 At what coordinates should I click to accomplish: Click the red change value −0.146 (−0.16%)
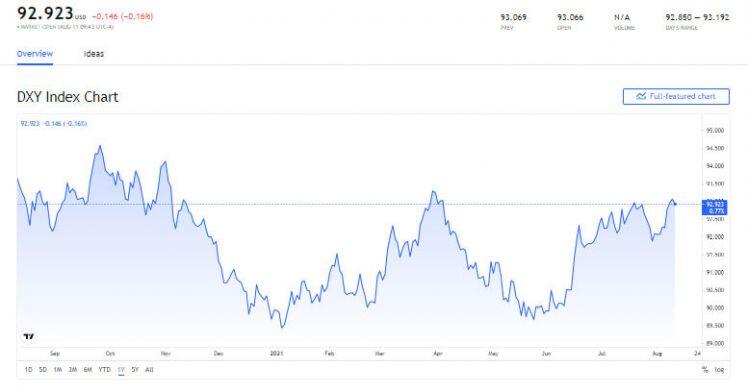tap(123, 16)
